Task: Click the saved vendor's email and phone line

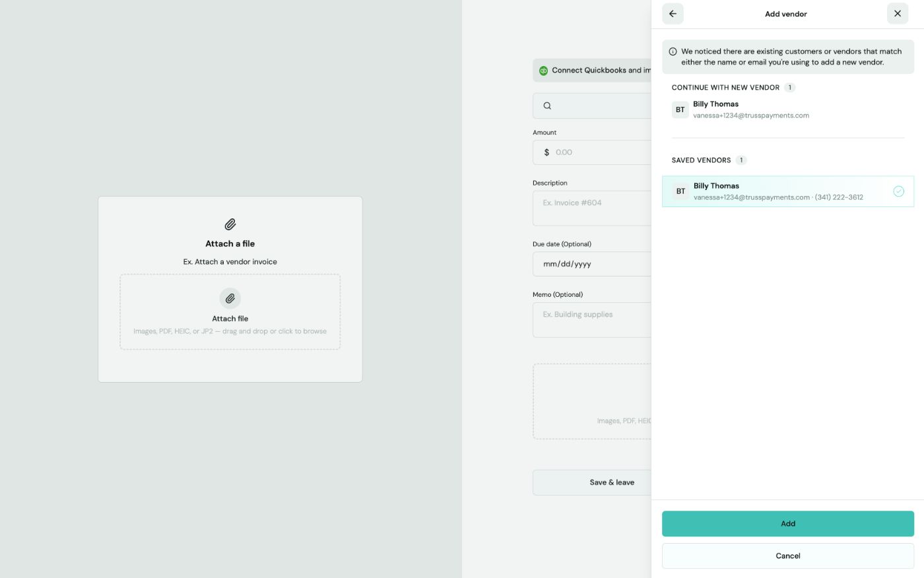Action: click(778, 197)
